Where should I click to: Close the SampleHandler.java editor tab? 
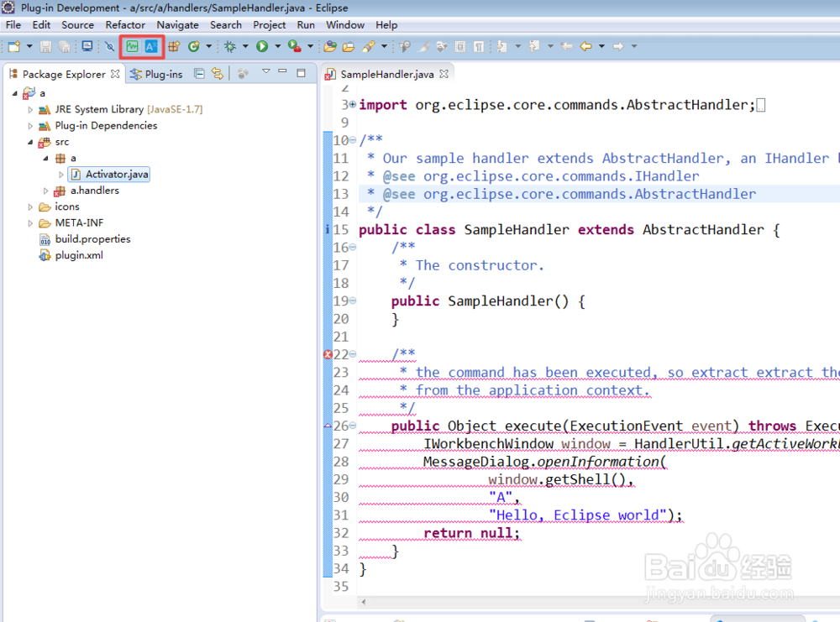444,74
